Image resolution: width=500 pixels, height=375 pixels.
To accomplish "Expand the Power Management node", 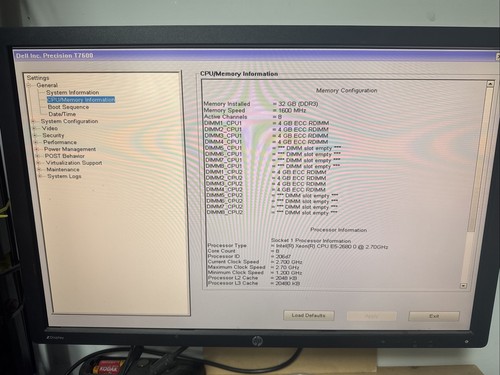I will [37, 149].
